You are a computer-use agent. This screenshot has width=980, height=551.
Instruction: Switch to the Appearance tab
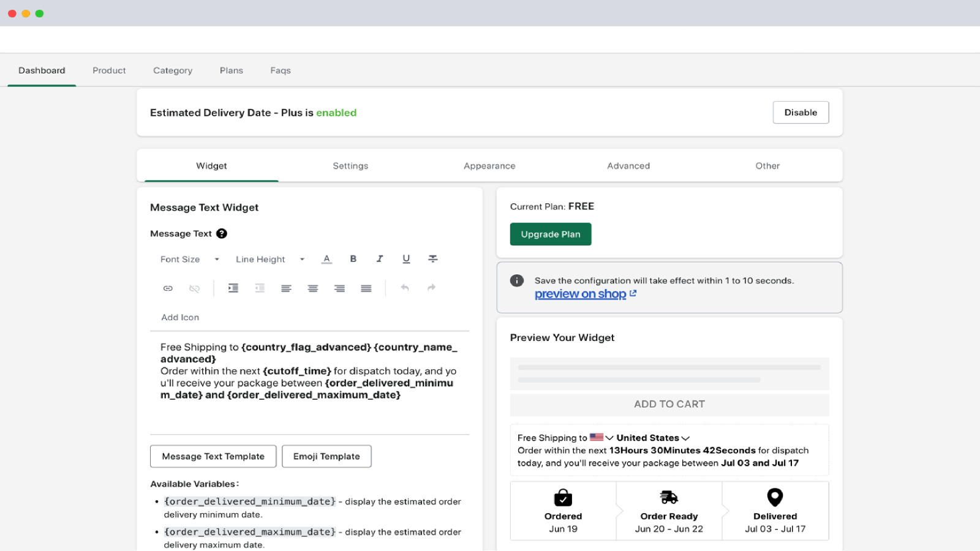point(489,166)
